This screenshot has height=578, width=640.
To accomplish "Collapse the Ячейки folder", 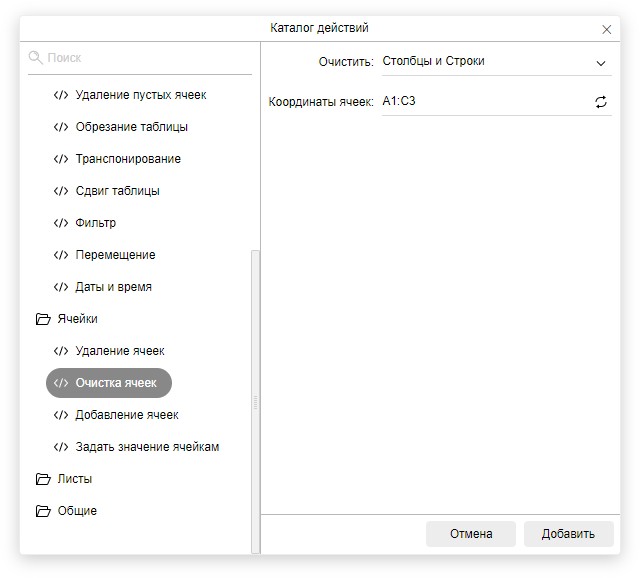I will (x=43, y=319).
